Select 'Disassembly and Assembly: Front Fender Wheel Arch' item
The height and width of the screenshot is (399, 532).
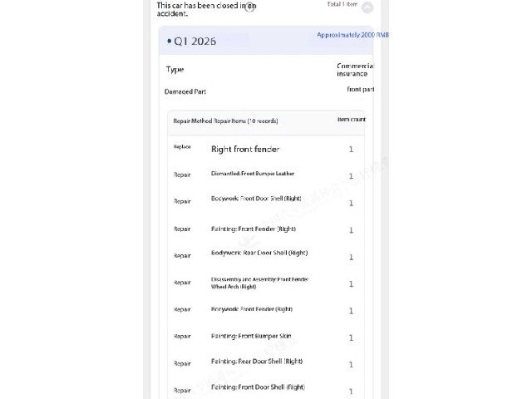coord(259,283)
